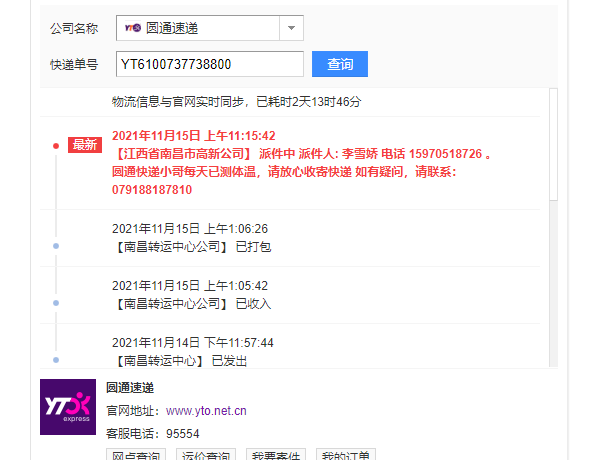The height and width of the screenshot is (460, 597).
Task: Click the 【南昌转运中心公司】 已打包 text
Action: pyautogui.click(x=192, y=247)
